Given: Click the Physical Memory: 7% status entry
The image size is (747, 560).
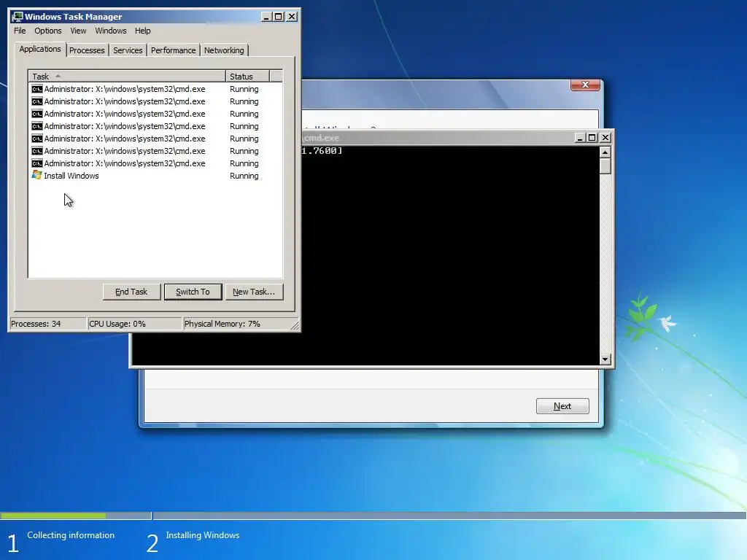Looking at the screenshot, I should pos(236,324).
